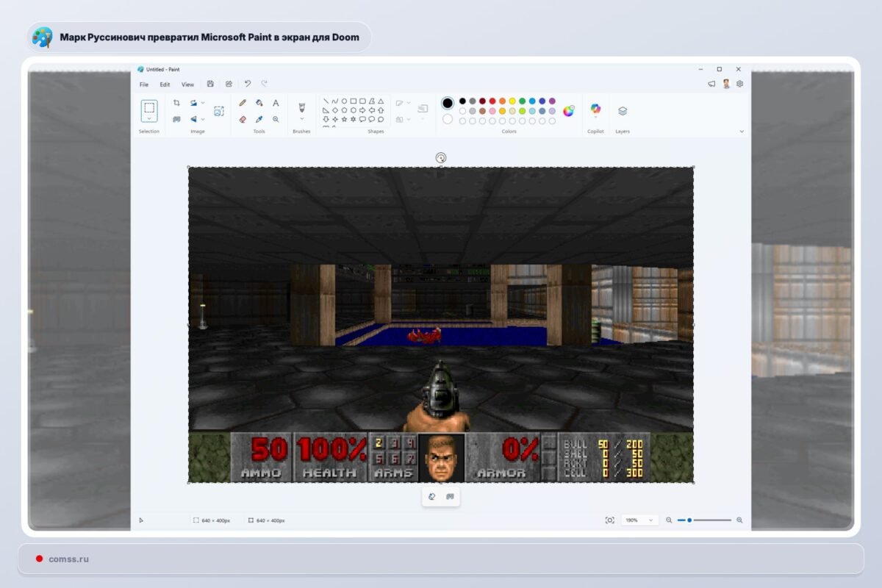
Task: Select Color 1 black primary swatch
Action: click(448, 103)
